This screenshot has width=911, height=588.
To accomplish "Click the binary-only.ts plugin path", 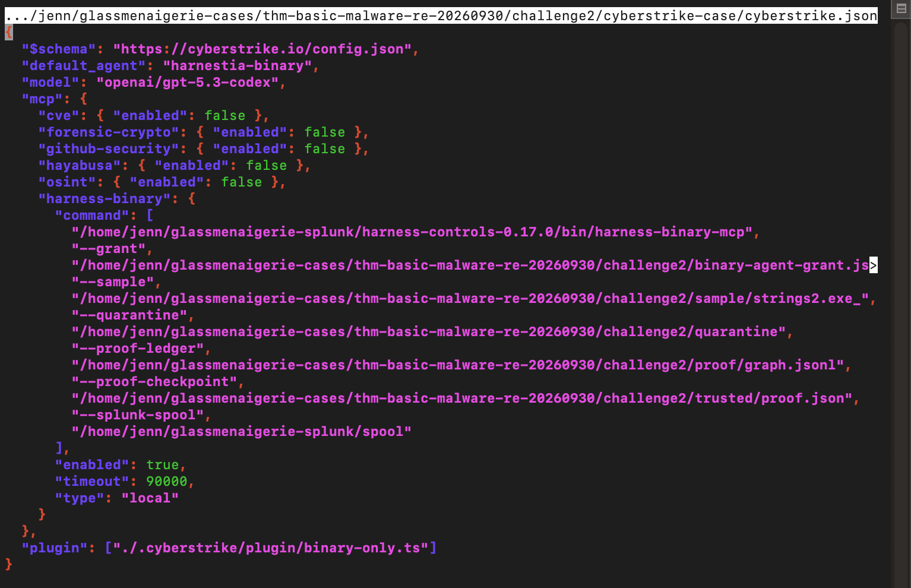I will click(x=271, y=548).
